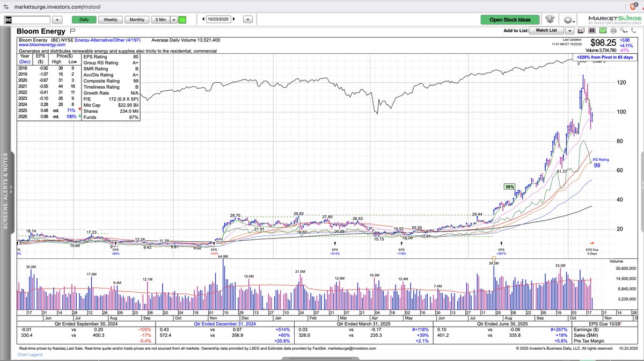Screen dimensions: 644x361
Task: Expand the date selector dropdown
Action: pyautogui.click(x=247, y=19)
